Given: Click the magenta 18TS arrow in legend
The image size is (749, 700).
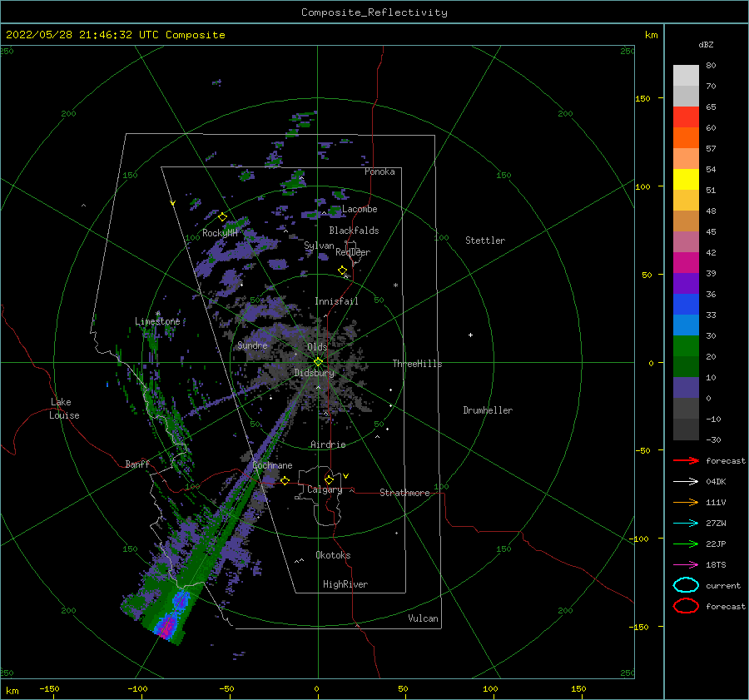Looking at the screenshot, I should click(686, 565).
